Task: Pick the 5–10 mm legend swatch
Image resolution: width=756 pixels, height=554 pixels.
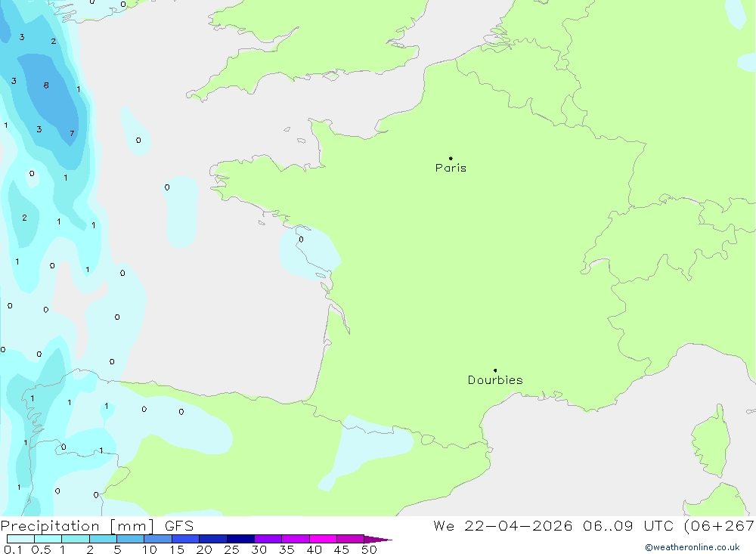Action: coord(131,539)
